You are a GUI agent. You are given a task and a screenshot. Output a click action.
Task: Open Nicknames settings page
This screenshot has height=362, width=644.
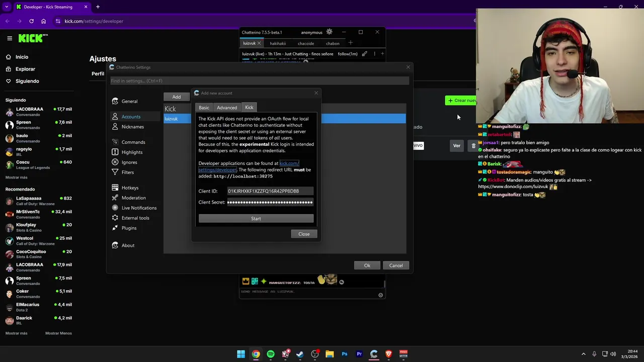133,127
